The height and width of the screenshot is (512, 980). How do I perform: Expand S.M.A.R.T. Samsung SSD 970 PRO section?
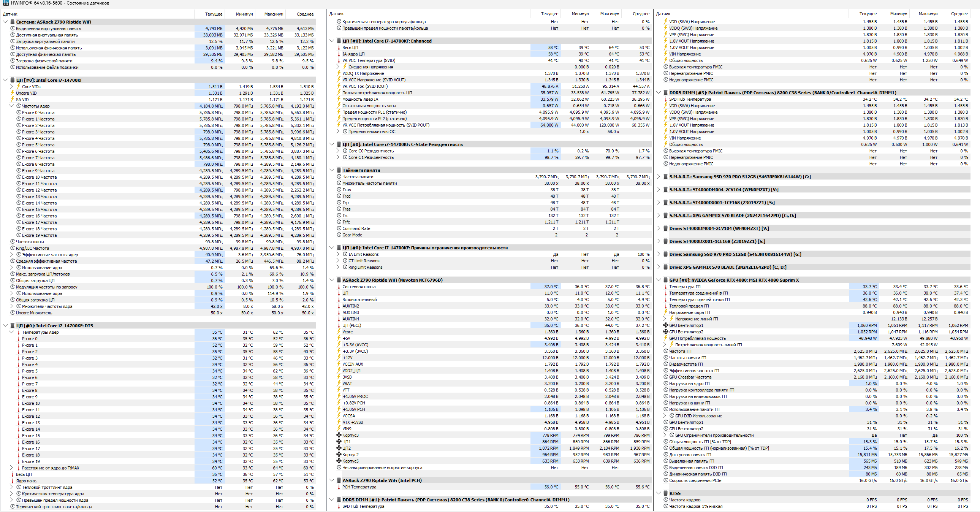coord(659,177)
